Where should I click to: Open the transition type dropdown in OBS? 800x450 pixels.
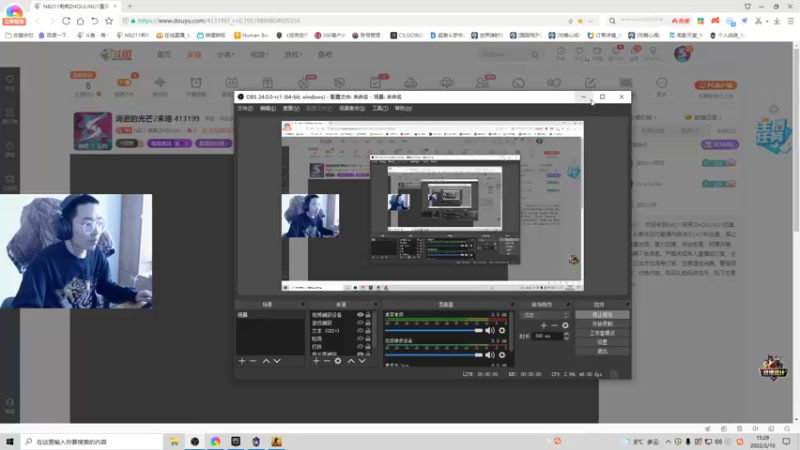point(545,315)
